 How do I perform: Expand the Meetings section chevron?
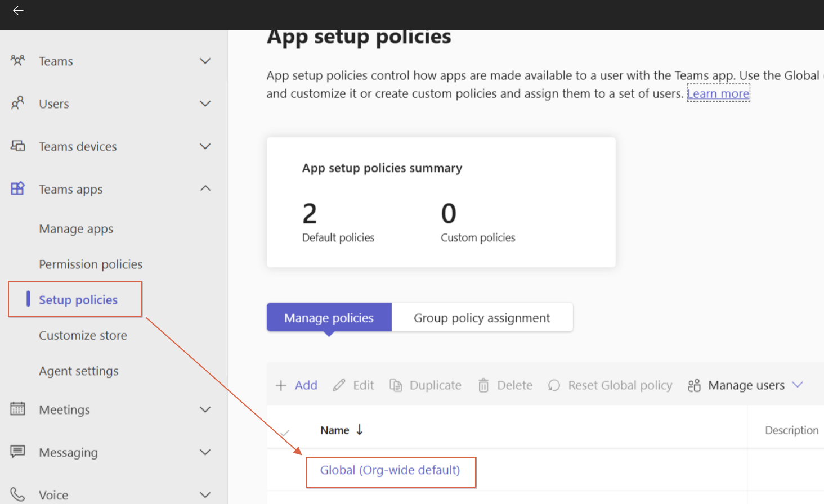pos(205,409)
